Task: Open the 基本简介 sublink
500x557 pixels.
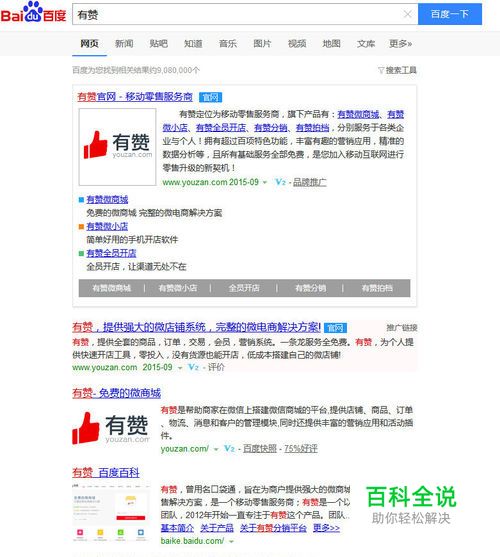Action: coord(177,528)
